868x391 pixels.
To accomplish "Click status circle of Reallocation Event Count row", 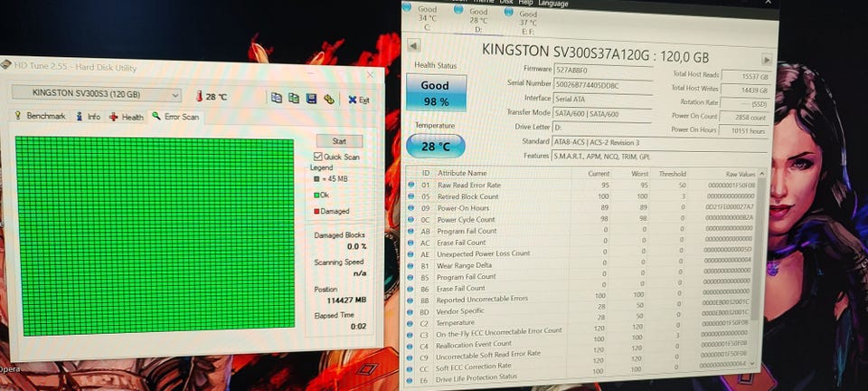I will point(410,347).
